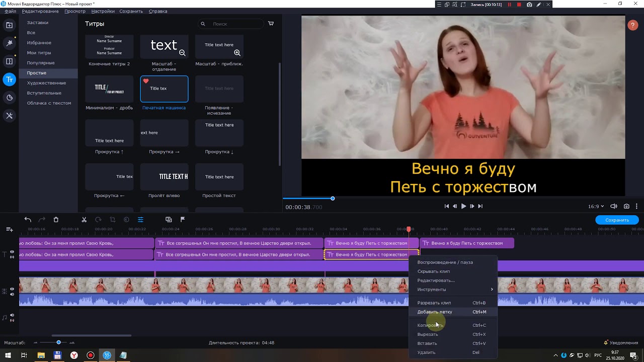Mute the video track audio

tap(12, 295)
